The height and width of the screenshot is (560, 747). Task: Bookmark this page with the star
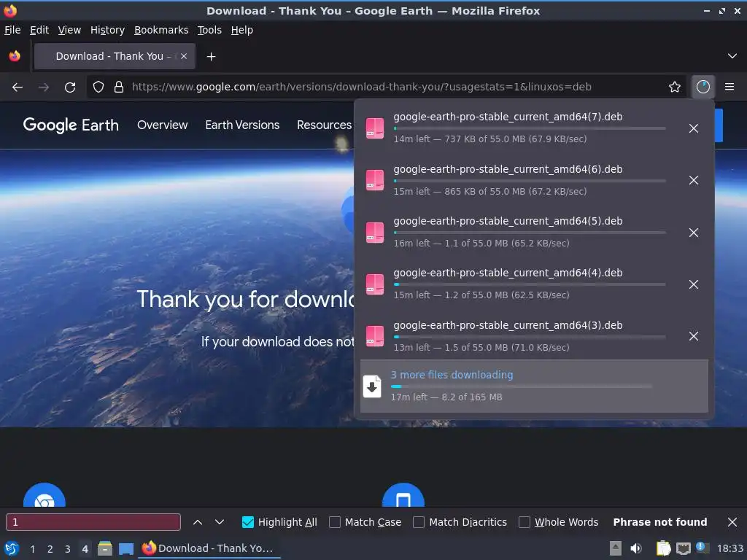tap(675, 87)
